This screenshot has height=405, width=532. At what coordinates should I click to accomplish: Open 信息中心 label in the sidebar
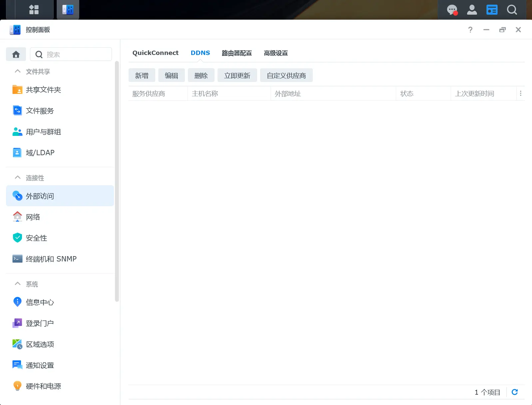tap(40, 302)
